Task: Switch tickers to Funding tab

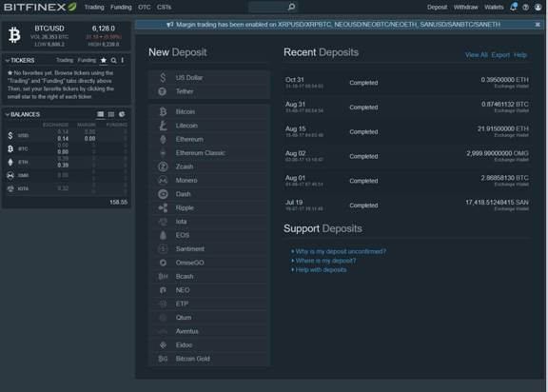Action: pos(87,60)
